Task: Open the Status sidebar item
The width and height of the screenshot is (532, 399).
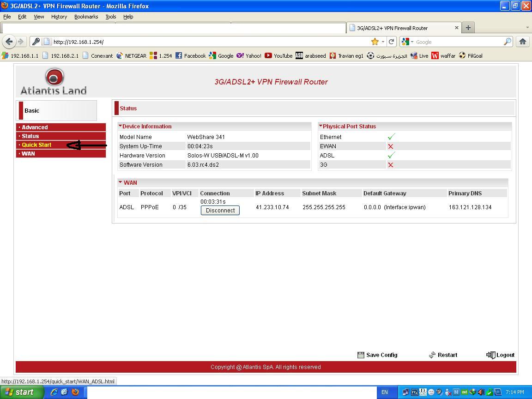Action: (61, 136)
